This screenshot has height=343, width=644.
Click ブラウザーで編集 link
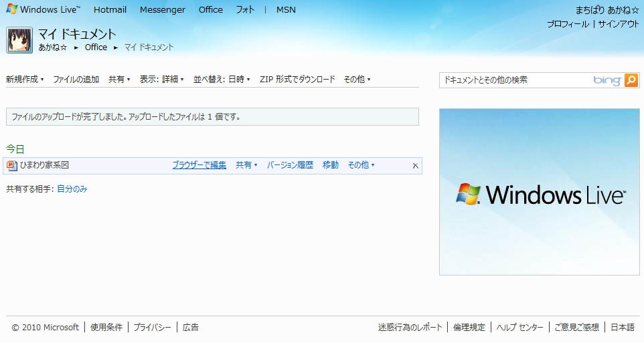click(x=199, y=165)
